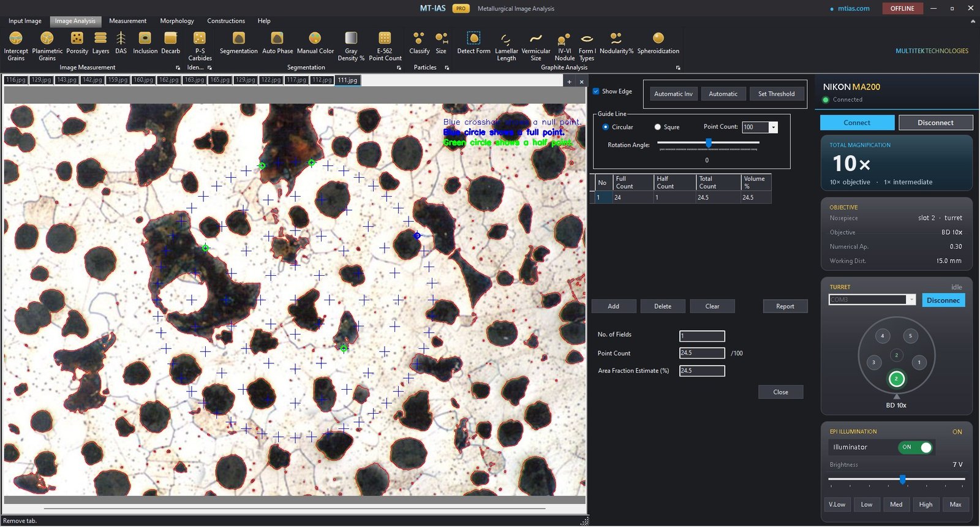Click the Add button

click(613, 306)
